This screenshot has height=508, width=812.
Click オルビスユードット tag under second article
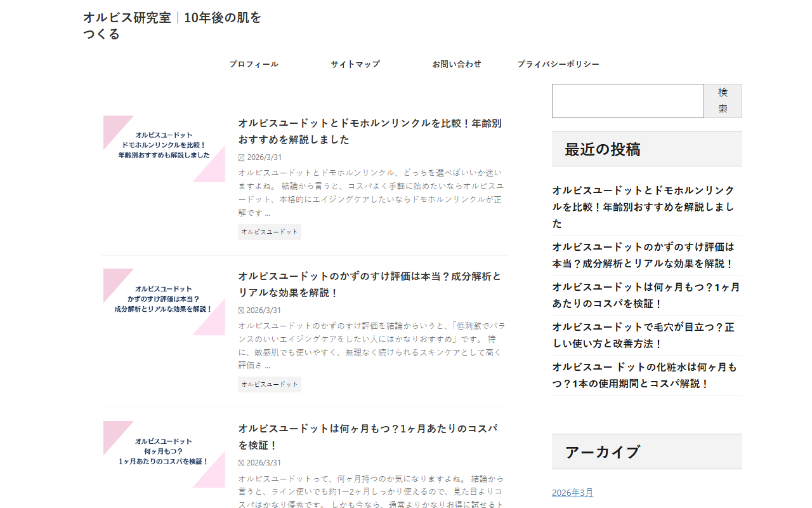coord(270,384)
